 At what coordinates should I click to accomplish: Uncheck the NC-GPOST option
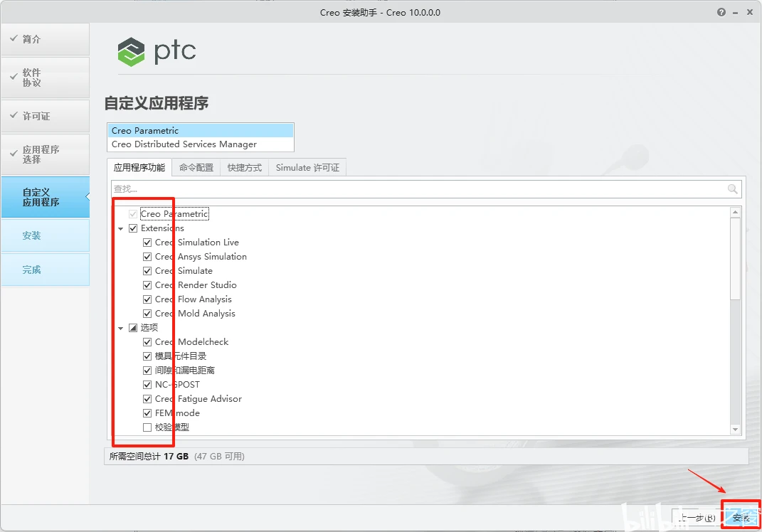(147, 384)
